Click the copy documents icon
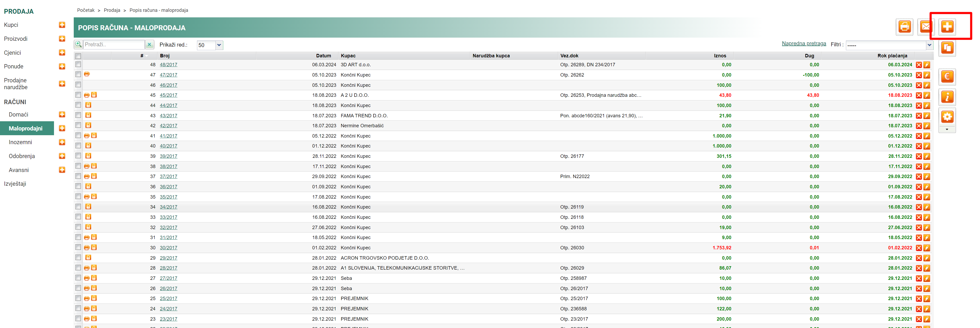Screen dimensions: 980x328 tap(947, 48)
